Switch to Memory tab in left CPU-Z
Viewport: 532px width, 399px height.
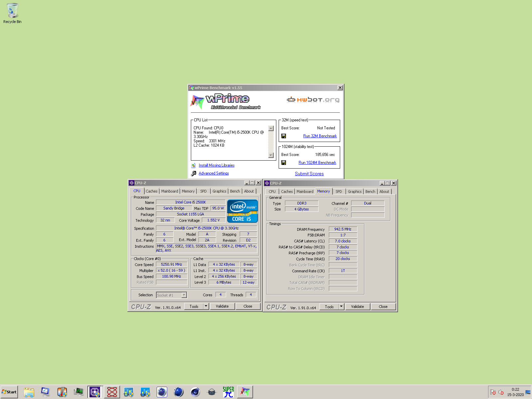pyautogui.click(x=188, y=191)
